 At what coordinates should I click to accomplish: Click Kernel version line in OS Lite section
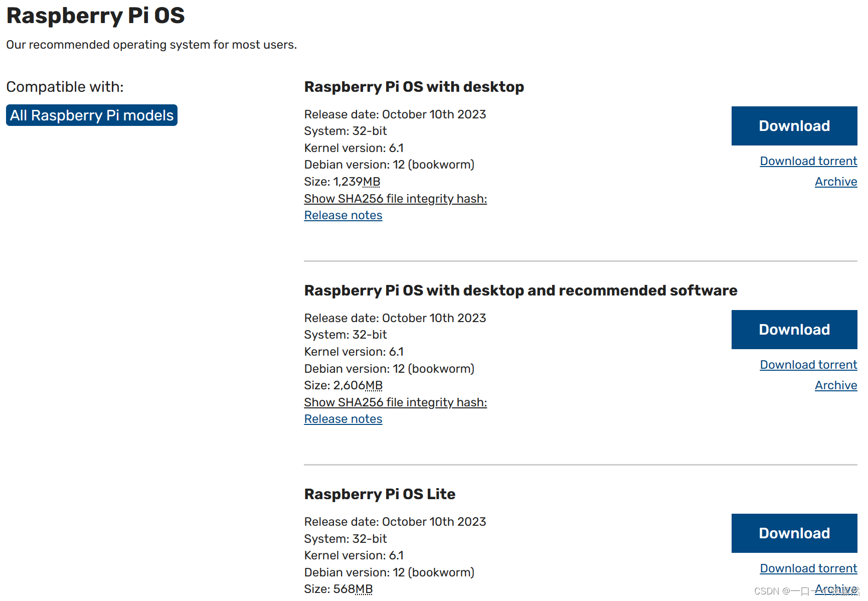click(x=354, y=555)
